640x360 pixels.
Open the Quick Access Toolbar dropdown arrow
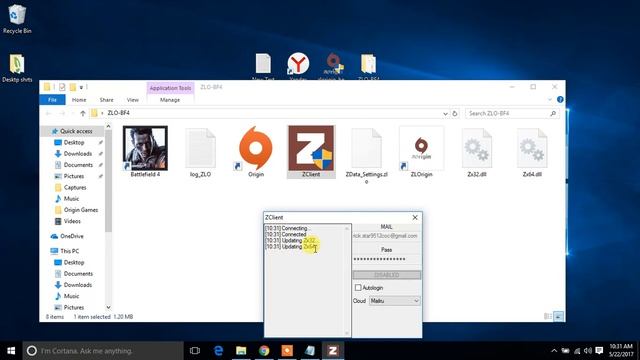click(x=81, y=87)
